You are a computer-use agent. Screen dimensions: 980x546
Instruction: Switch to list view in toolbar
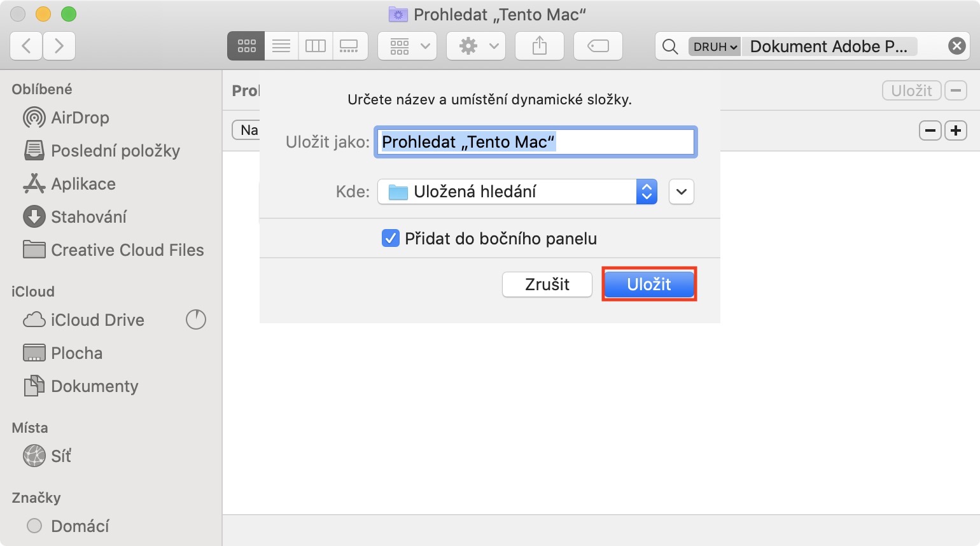(x=281, y=46)
